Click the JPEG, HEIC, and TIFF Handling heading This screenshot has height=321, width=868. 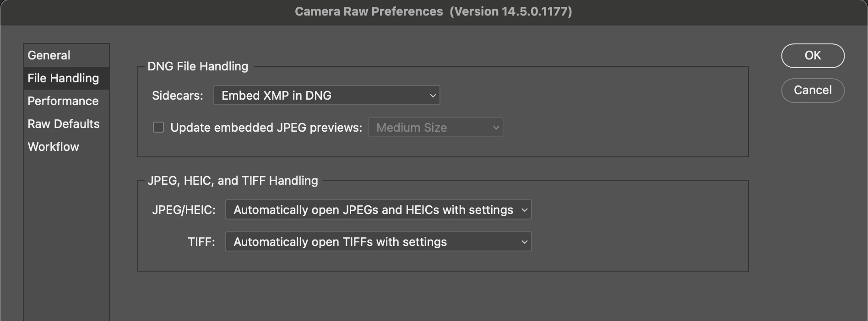[x=233, y=181]
